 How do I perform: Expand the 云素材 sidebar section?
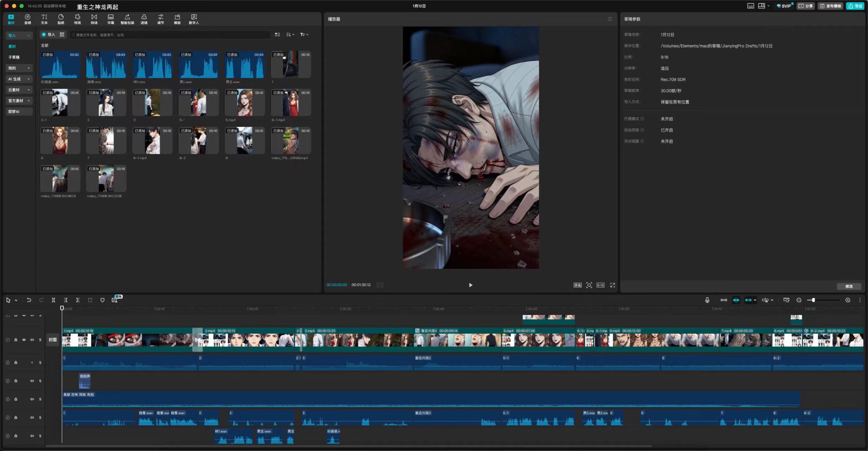19,90
